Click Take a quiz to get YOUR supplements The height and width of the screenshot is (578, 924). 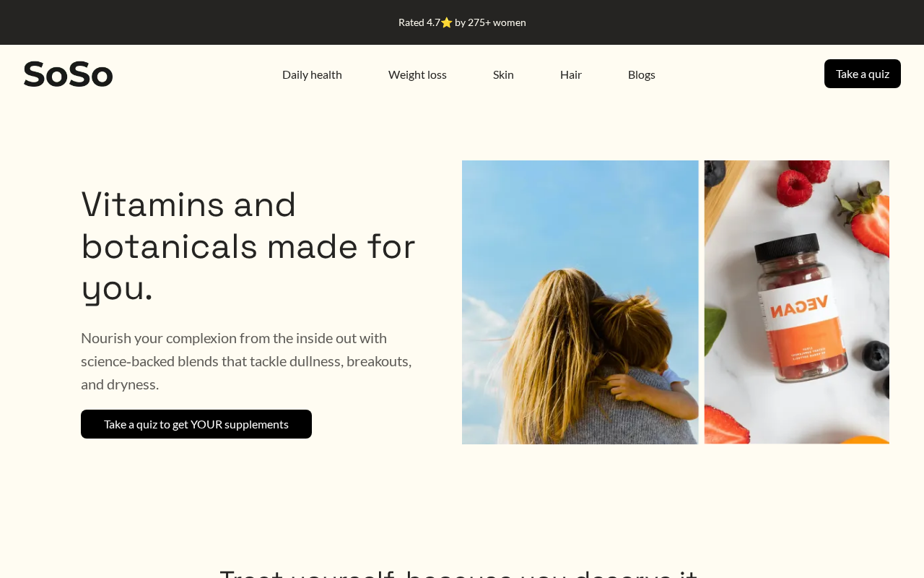coord(196,424)
